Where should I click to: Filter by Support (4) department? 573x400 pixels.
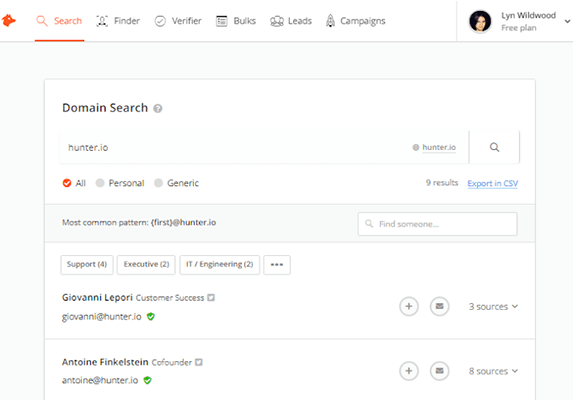87,264
